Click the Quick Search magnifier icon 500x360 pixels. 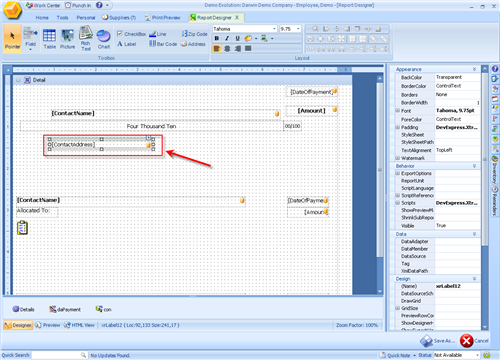83,355
